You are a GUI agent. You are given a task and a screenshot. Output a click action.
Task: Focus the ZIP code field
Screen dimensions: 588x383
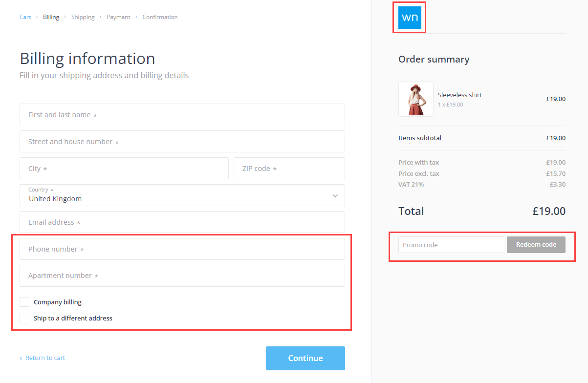[x=289, y=169]
